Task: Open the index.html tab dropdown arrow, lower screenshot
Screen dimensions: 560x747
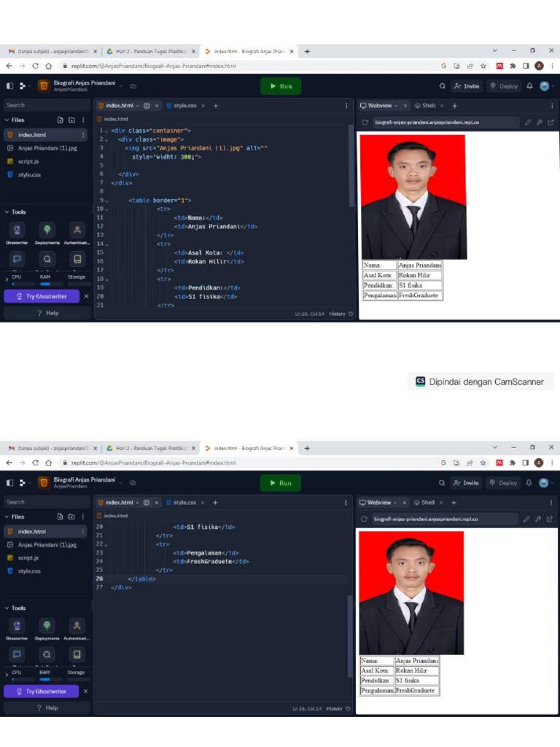Action: [x=138, y=503]
